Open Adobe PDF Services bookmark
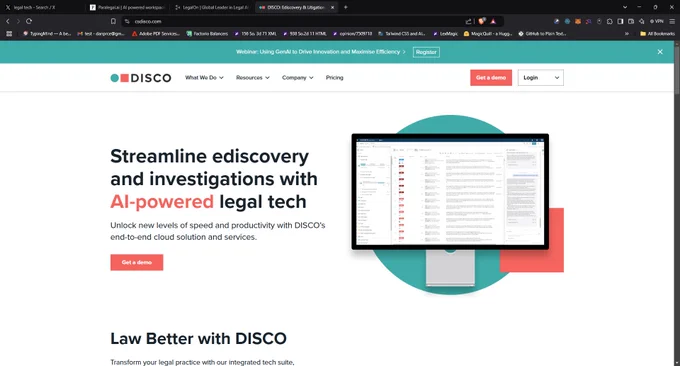Screen dimensions: 680x366 156,34
